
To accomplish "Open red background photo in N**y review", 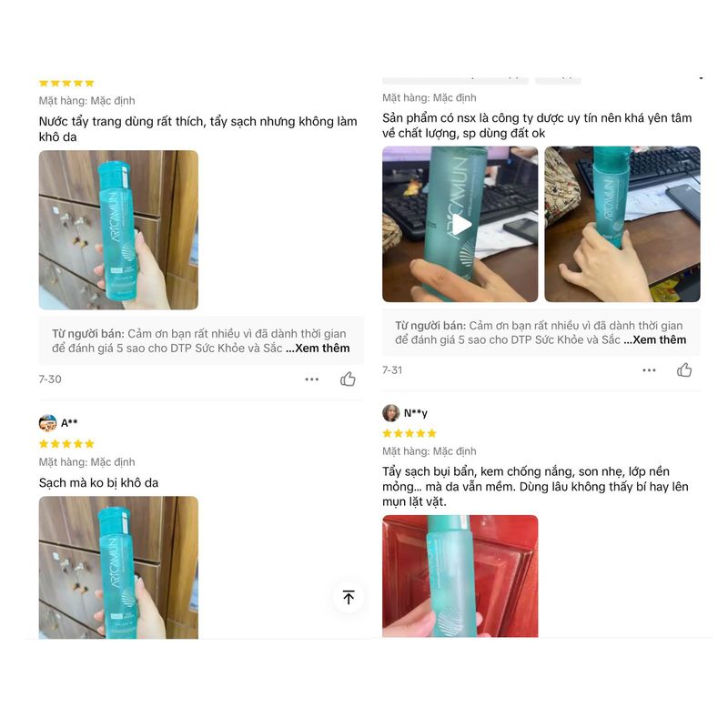I will [460, 576].
